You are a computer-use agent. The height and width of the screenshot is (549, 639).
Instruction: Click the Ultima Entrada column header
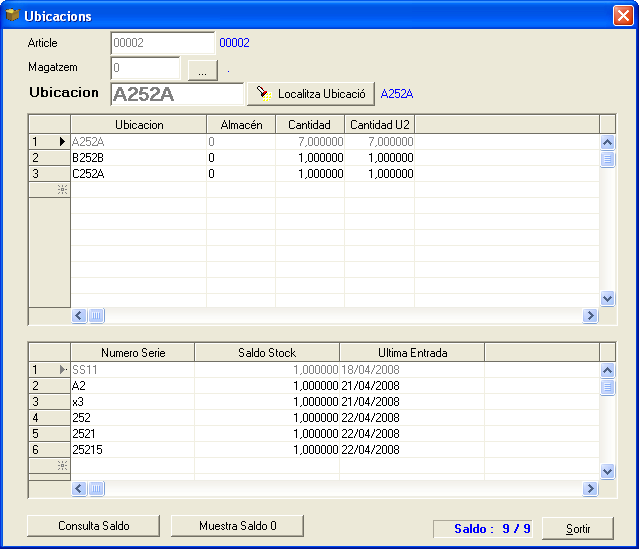click(412, 353)
